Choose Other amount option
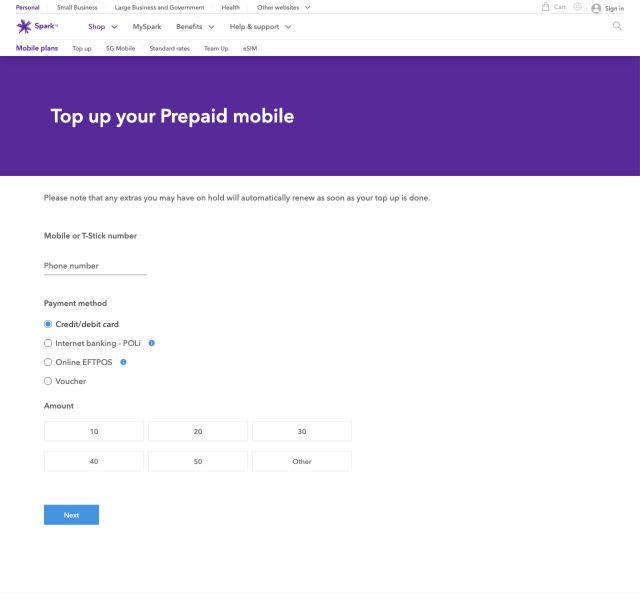The height and width of the screenshot is (600, 640). point(302,462)
